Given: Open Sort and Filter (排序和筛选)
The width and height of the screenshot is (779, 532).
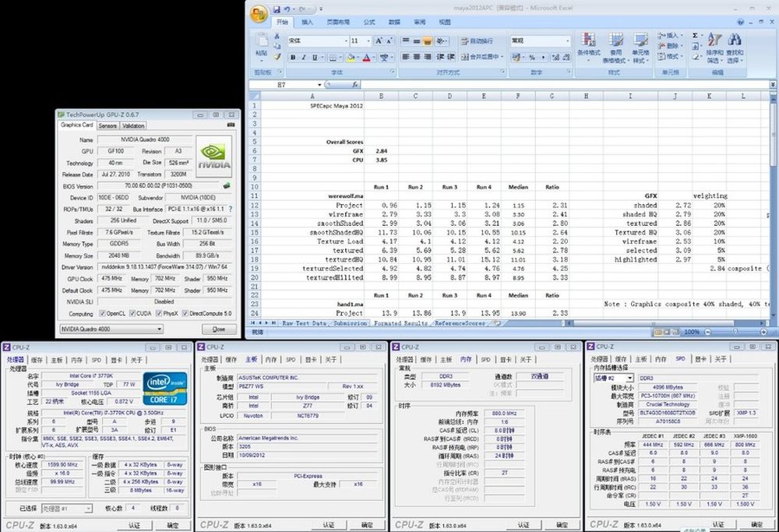Looking at the screenshot, I should [714, 48].
